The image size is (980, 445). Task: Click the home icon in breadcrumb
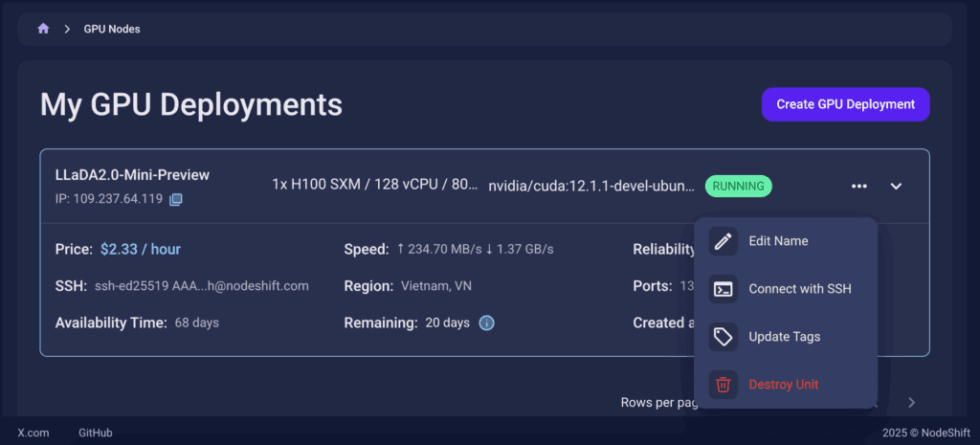(x=43, y=29)
